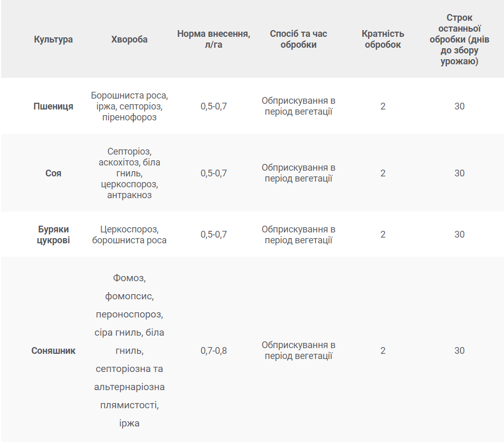Viewport: 504px width, 442px height.
Task: Select the 0,7-0,8 rate value
Action: point(213,351)
